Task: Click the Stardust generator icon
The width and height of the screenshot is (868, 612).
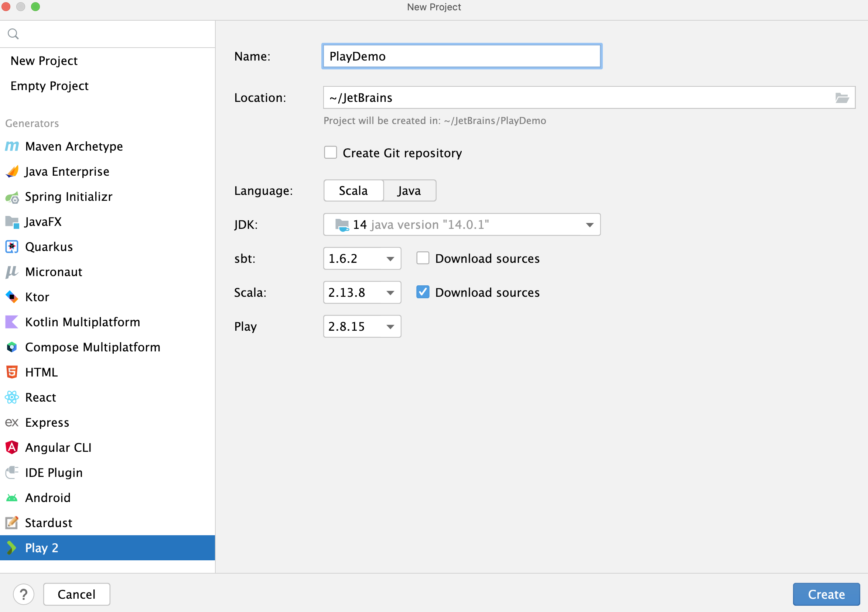Action: [12, 523]
